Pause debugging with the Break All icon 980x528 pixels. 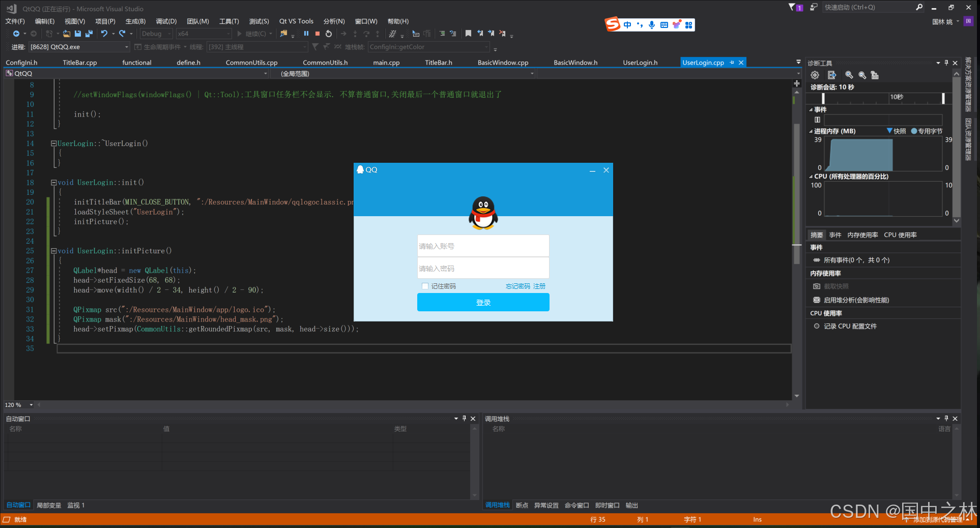coord(306,34)
